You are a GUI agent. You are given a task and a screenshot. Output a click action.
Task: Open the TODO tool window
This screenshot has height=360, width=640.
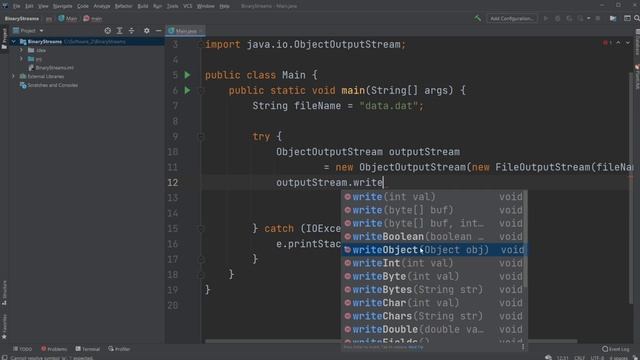(x=22, y=349)
